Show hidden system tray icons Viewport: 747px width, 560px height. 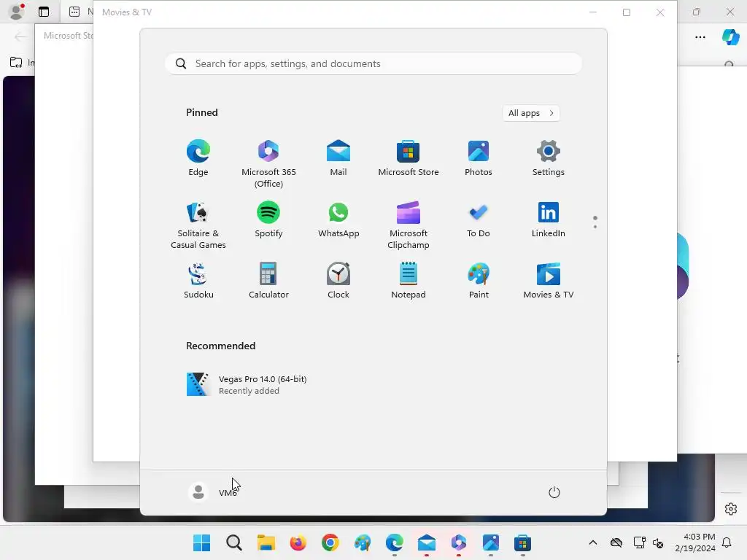pyautogui.click(x=593, y=542)
